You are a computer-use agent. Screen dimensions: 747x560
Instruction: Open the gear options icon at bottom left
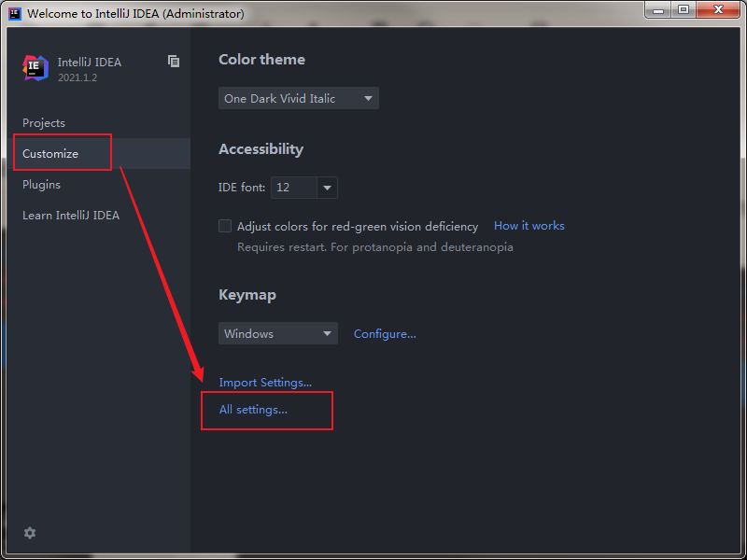pos(30,533)
